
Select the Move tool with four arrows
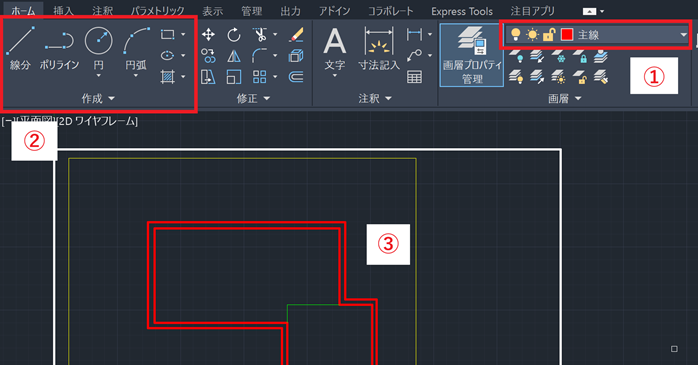[x=208, y=34]
